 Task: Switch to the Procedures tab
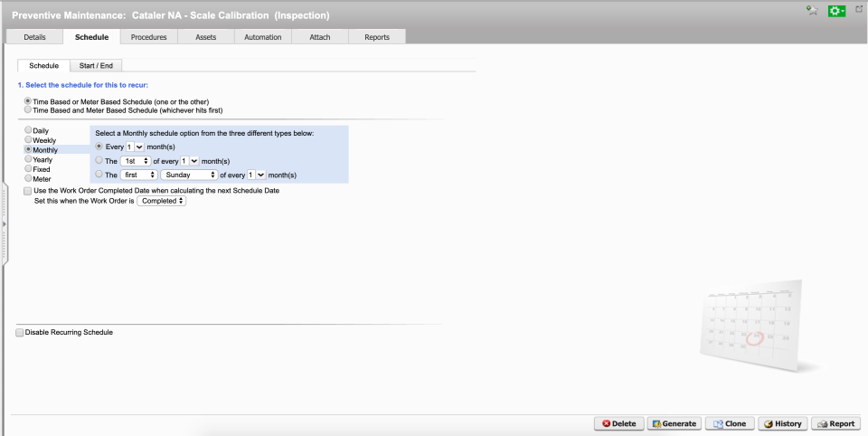point(148,37)
